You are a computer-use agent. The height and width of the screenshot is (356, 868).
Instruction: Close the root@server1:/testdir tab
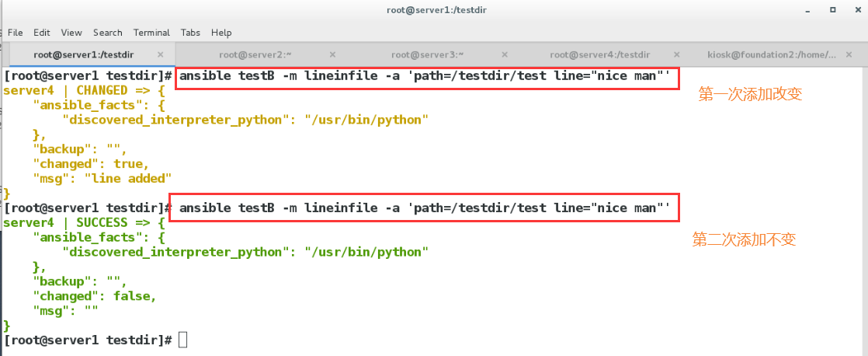point(160,55)
